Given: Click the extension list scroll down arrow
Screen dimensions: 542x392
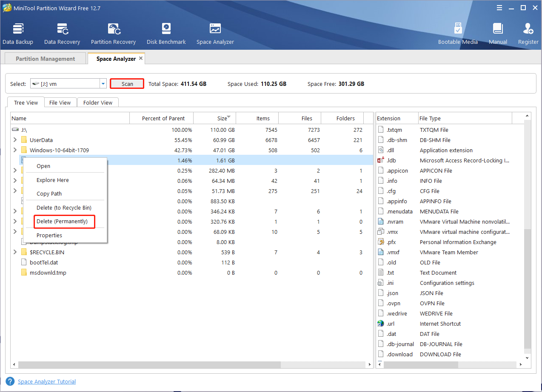Looking at the screenshot, I should 528,358.
